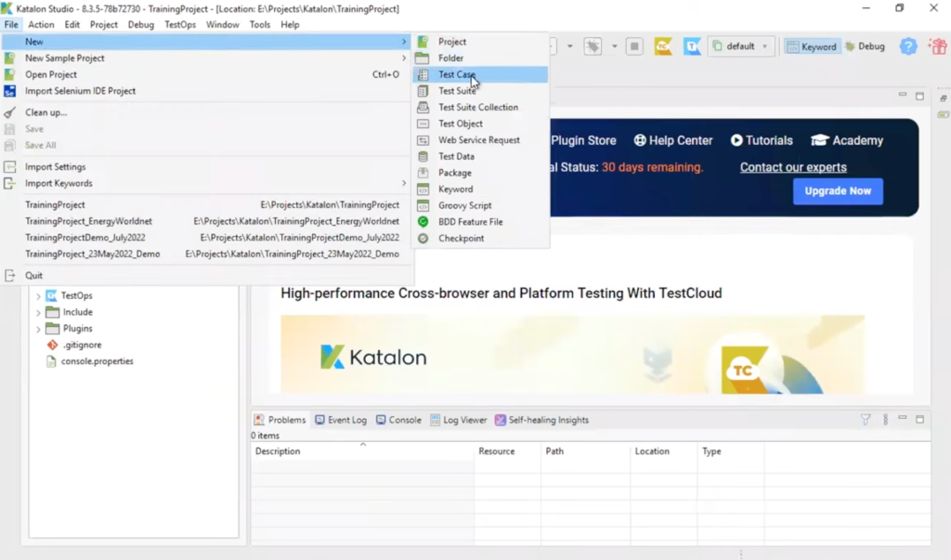Click the Package icon

coord(423,173)
